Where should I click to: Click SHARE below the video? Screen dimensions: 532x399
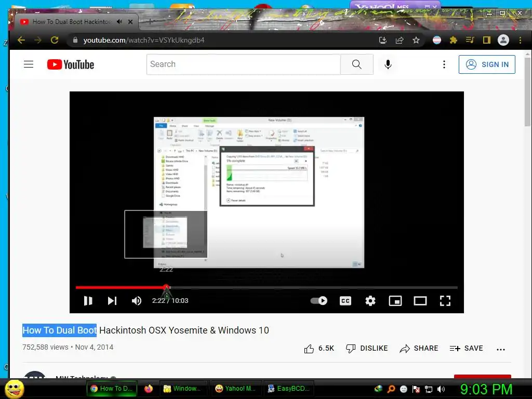pos(419,349)
